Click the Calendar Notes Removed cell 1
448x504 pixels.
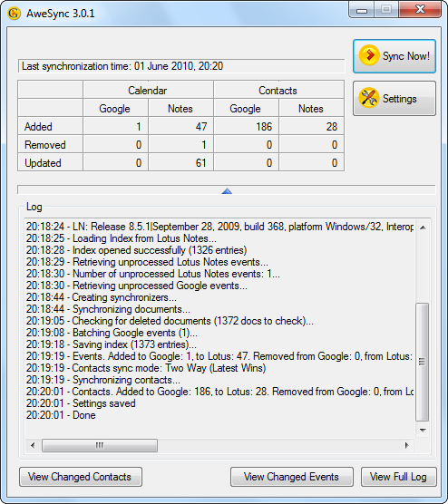coord(180,145)
